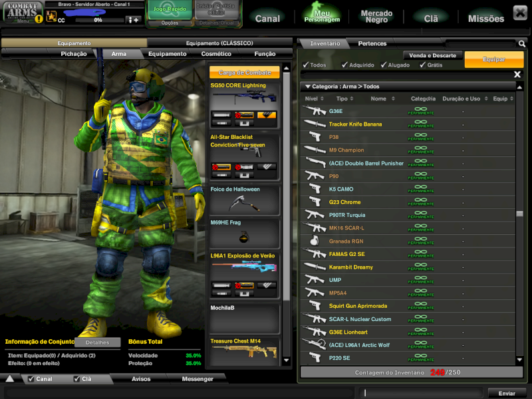Viewport: 532px width, 399px height.
Task: Click the yellow alert notification icon
Action: (39, 19)
